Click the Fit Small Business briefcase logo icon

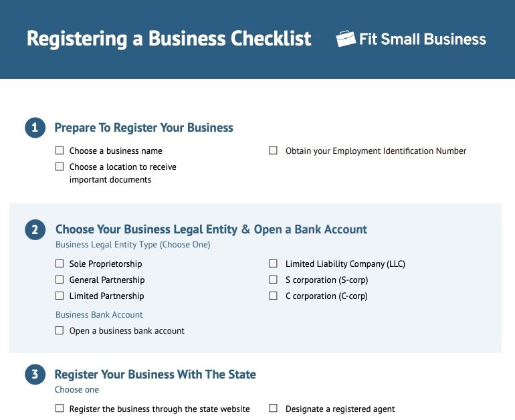346,39
